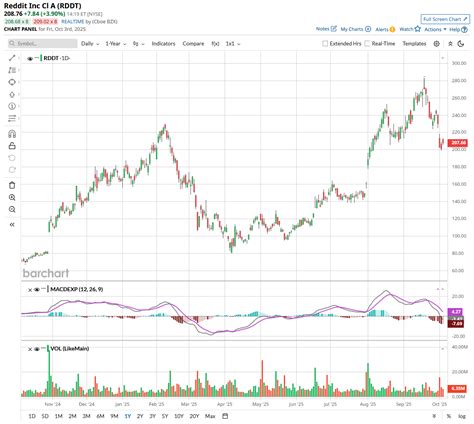Hide the MACDEXP indicator via eye icon
Viewport: 474px width, 424px height.
(x=37, y=290)
